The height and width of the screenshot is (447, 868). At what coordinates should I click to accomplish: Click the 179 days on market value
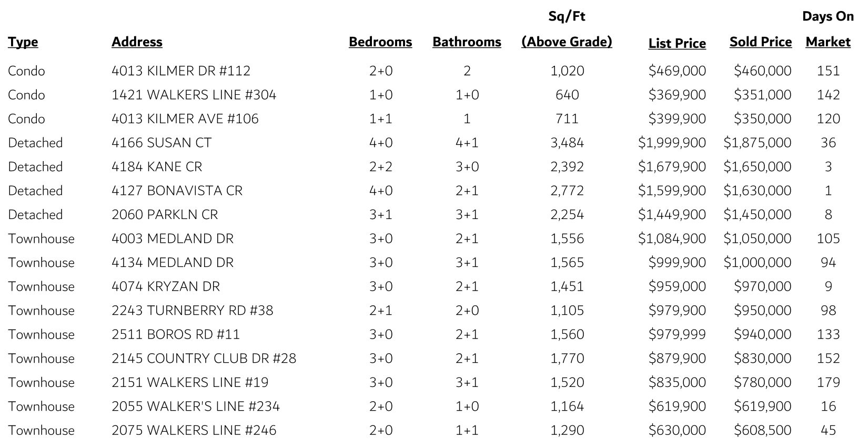[x=828, y=382]
